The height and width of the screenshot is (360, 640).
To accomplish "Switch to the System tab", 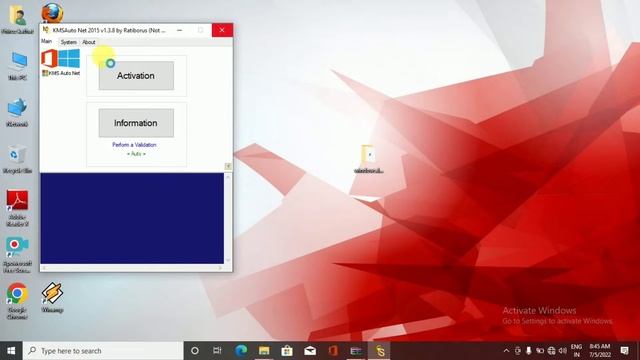I will (68, 42).
